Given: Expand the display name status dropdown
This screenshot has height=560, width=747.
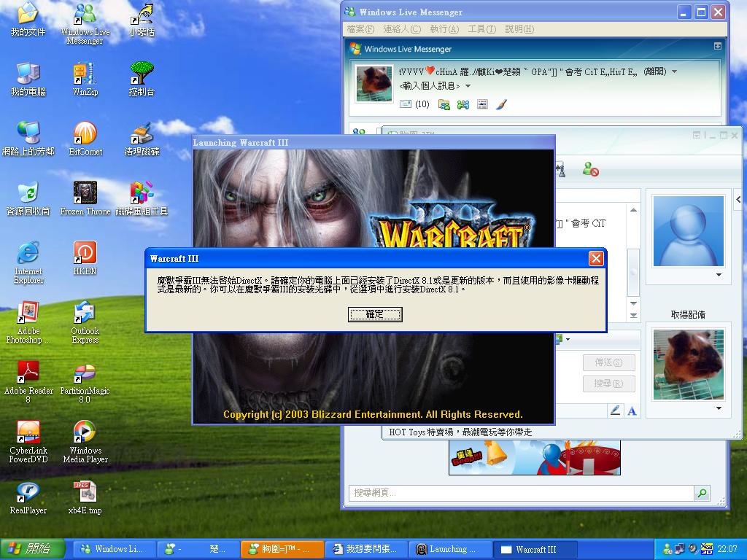Looking at the screenshot, I should [x=674, y=71].
